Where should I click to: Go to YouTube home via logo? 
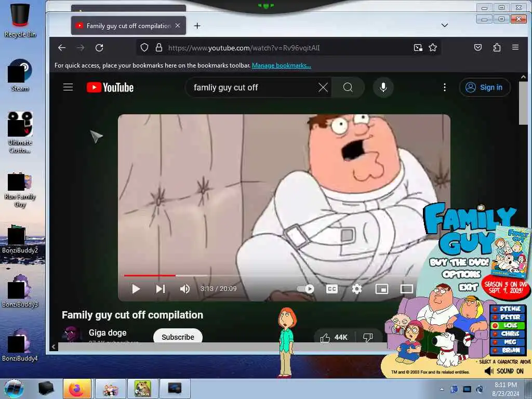(110, 87)
